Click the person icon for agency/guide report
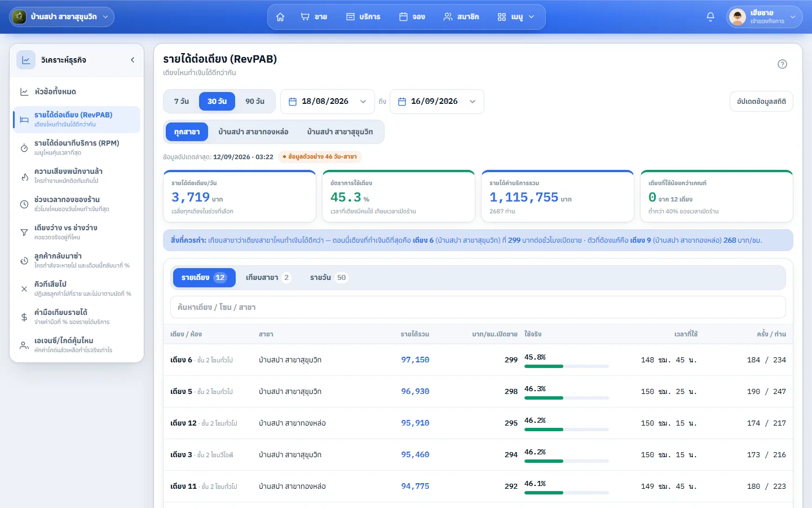This screenshot has height=508, width=812. (x=24, y=345)
